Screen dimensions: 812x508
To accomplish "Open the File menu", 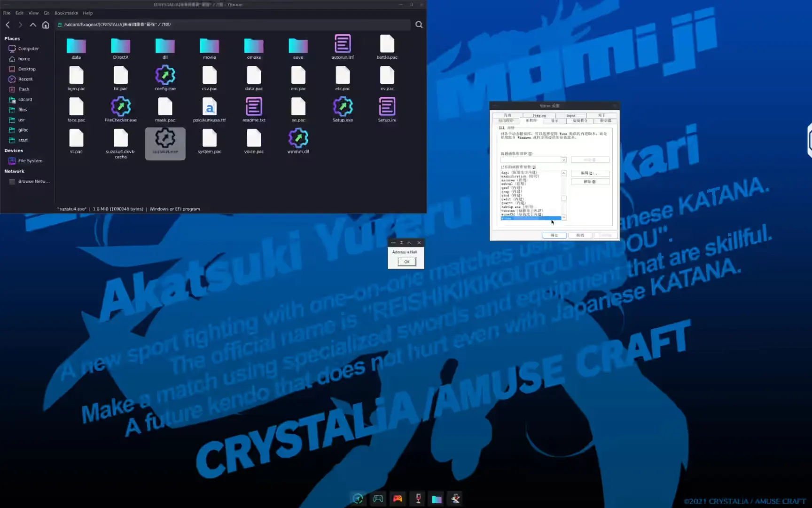I will click(x=7, y=13).
